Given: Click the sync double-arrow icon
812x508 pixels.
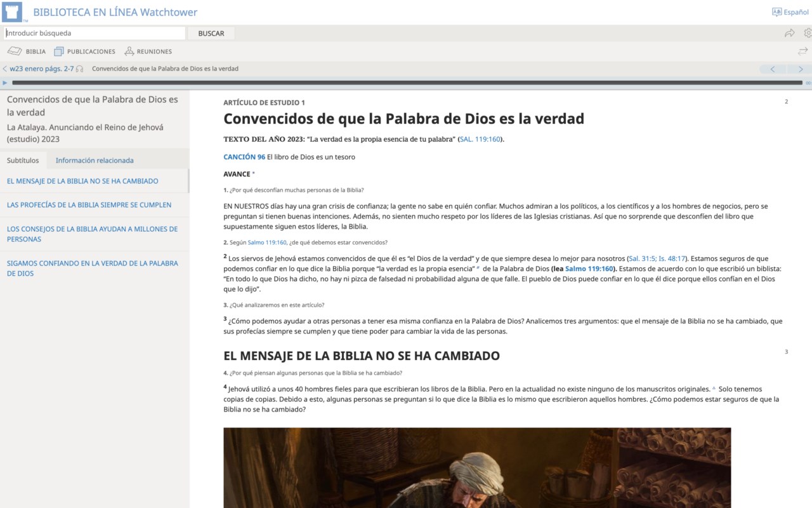Looking at the screenshot, I should click(802, 51).
